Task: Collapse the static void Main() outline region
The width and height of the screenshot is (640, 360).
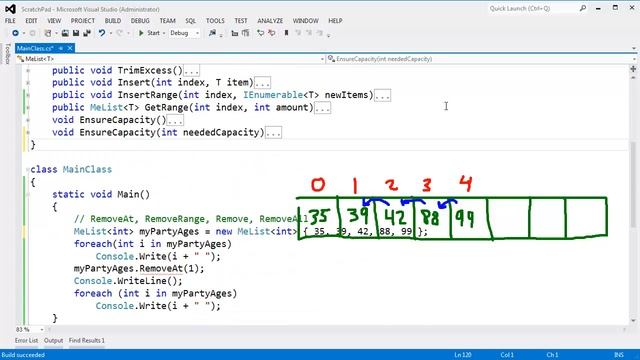Action: tap(28, 195)
